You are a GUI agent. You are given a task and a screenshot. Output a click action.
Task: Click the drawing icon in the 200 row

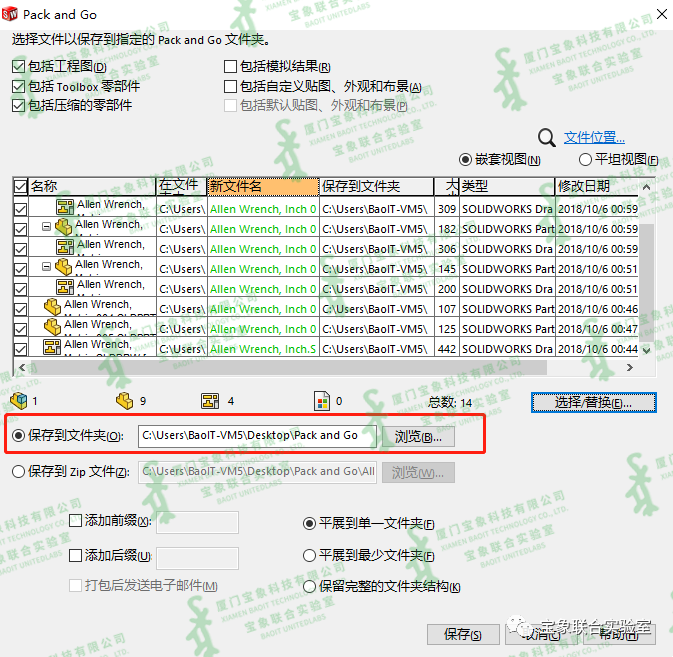point(65,287)
